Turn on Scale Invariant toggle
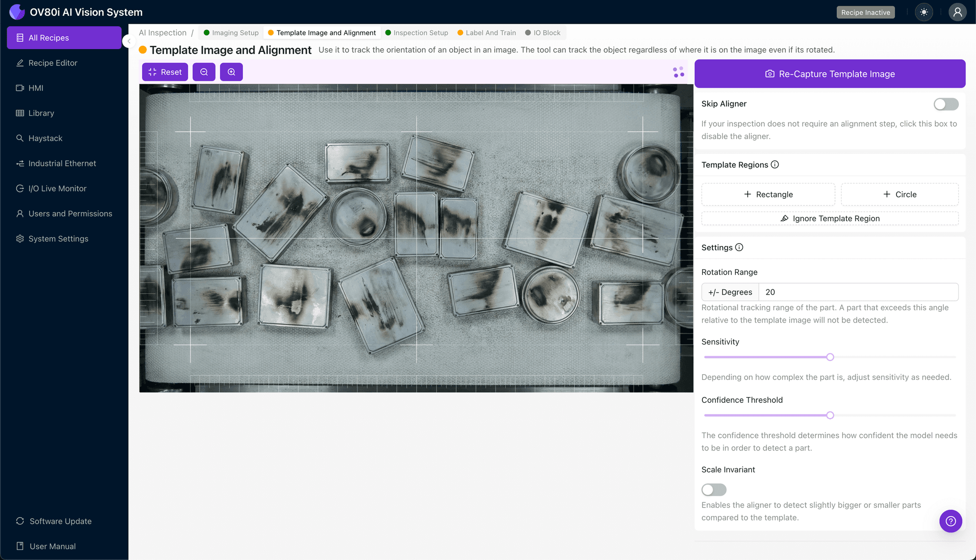This screenshot has height=560, width=976. (713, 489)
